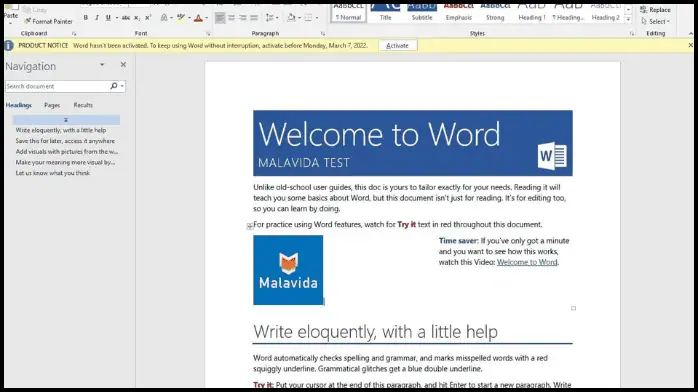Click the 'Time saver:' text
Image resolution: width=698 pixels, height=392 pixels.
[x=459, y=241]
